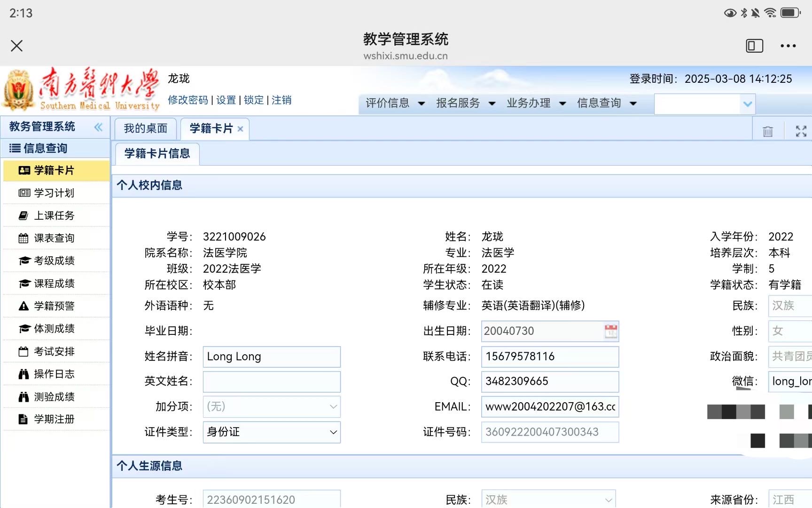Select the 学籍卡片信息 tab
The width and height of the screenshot is (812, 508).
point(157,154)
